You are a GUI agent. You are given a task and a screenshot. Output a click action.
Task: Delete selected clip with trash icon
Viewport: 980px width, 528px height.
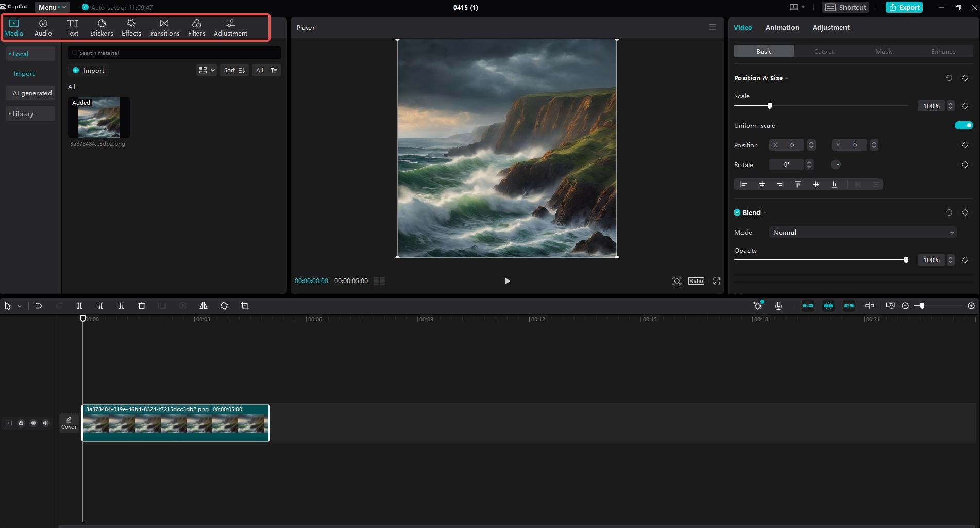tap(142, 306)
